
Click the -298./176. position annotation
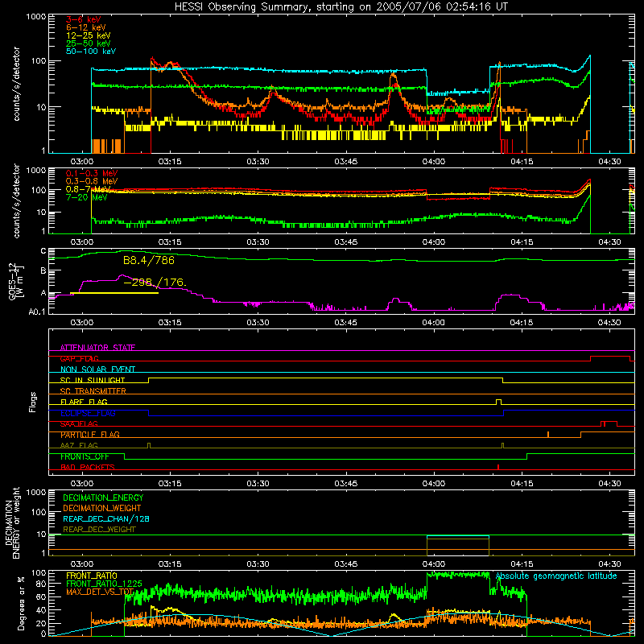[155, 283]
